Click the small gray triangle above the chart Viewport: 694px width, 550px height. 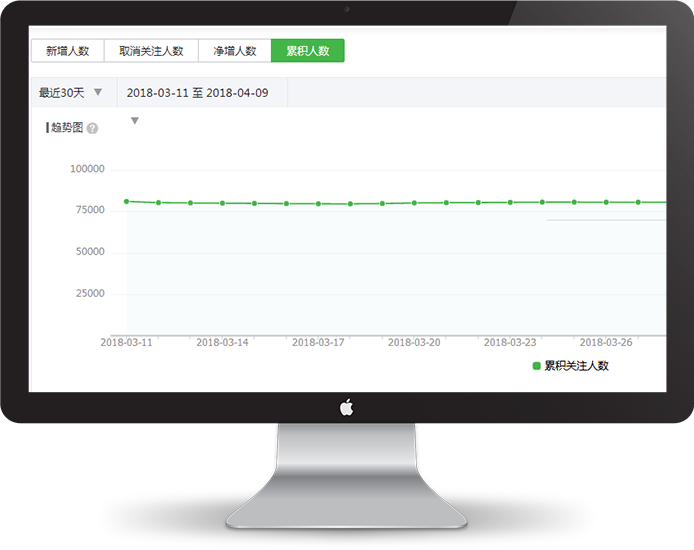(134, 121)
